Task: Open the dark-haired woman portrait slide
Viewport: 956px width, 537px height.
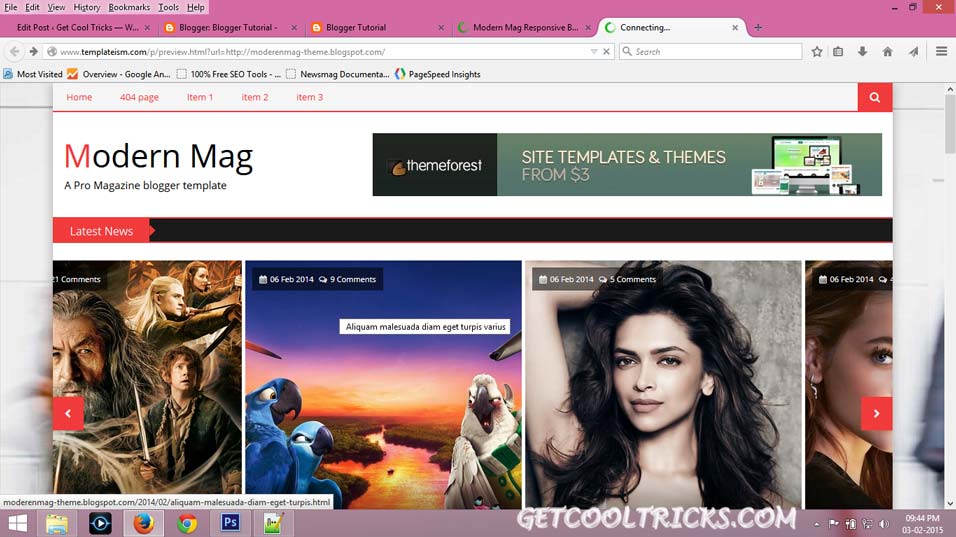Action: coord(663,384)
